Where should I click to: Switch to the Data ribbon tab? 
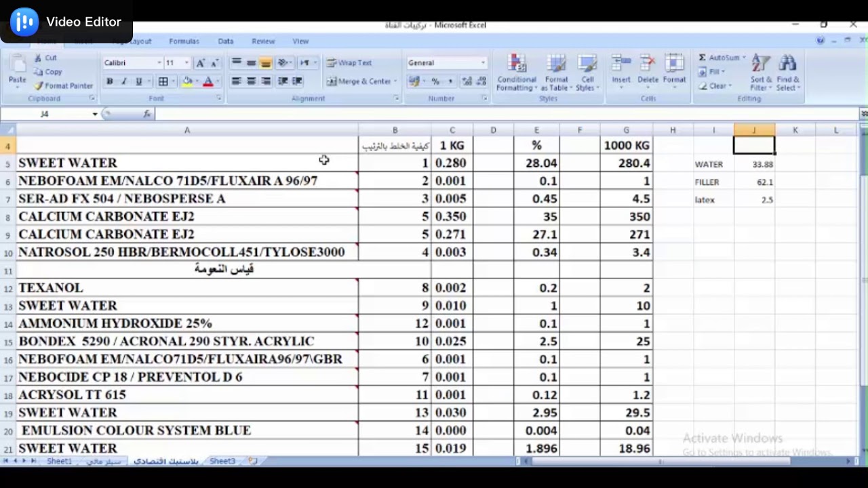point(226,41)
